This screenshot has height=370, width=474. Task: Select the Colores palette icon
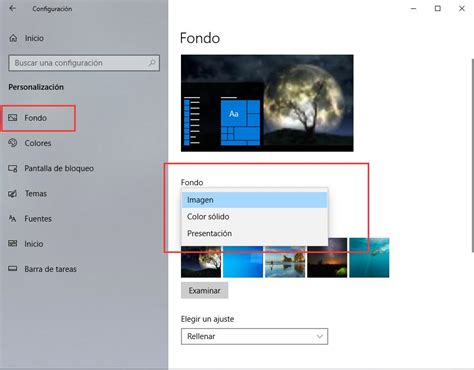click(x=13, y=143)
